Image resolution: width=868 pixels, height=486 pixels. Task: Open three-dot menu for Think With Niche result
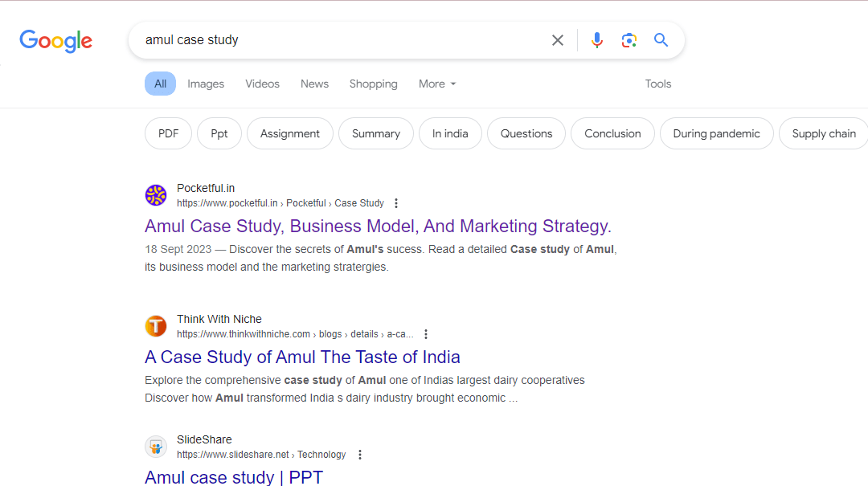[425, 334]
